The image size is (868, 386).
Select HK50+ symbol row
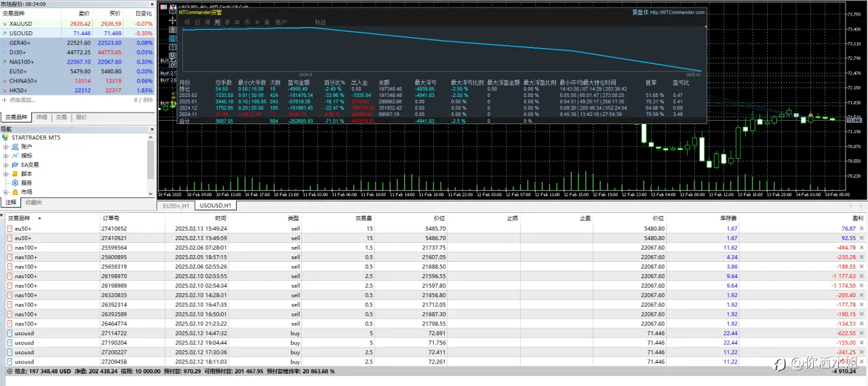tap(77, 90)
